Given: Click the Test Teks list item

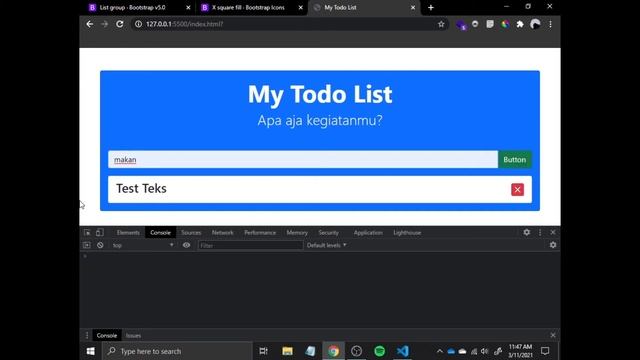Looking at the screenshot, I should pyautogui.click(x=320, y=189).
